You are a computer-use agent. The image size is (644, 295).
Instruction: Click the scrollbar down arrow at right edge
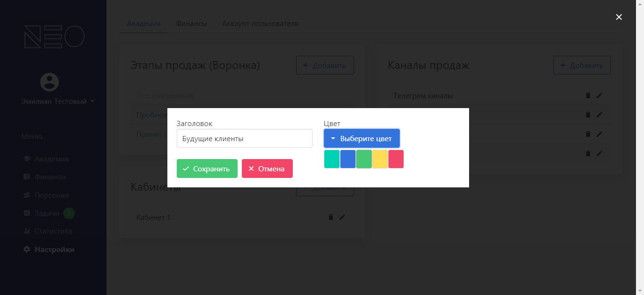tap(640, 291)
